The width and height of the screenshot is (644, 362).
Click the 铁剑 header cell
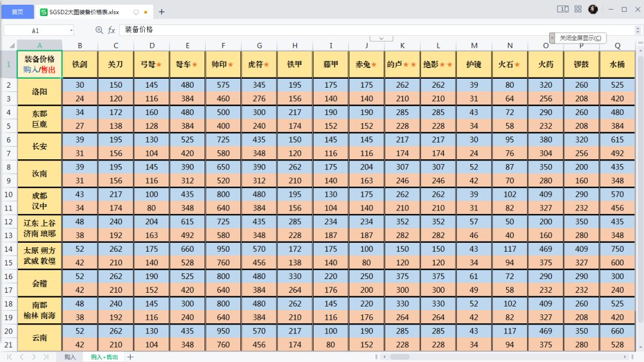pos(80,64)
